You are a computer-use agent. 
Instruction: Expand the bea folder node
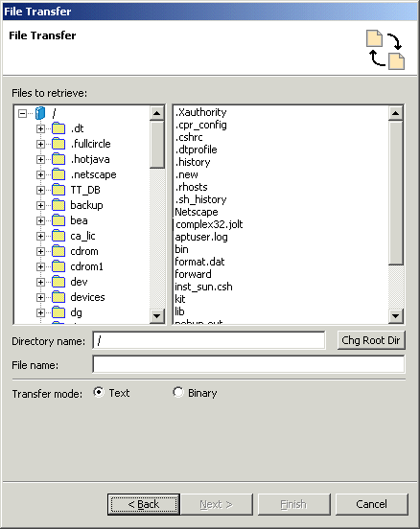pyautogui.click(x=40, y=221)
